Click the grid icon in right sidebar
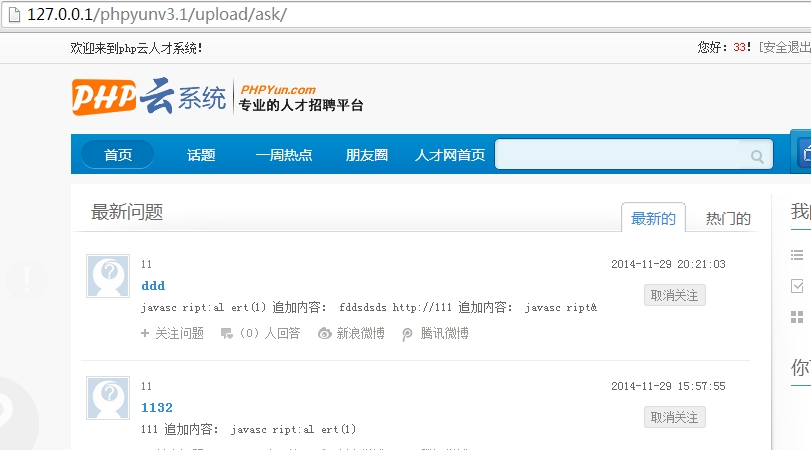The image size is (811, 450). click(x=797, y=317)
